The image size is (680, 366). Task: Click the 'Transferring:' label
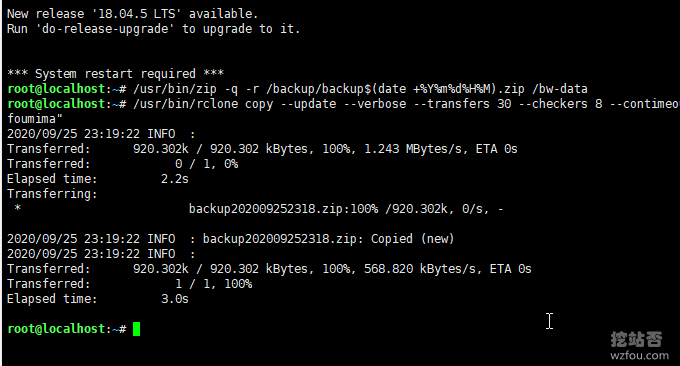(52, 194)
